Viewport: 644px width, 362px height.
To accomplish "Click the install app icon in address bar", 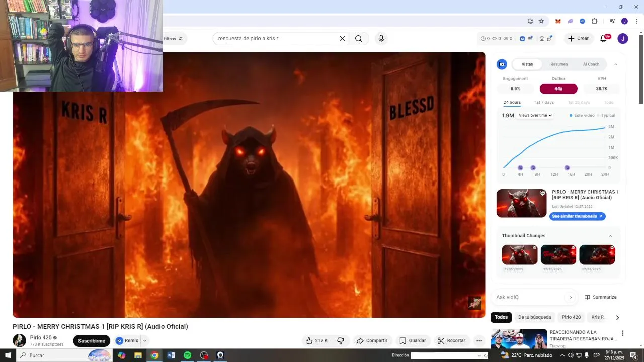I will pyautogui.click(x=530, y=21).
